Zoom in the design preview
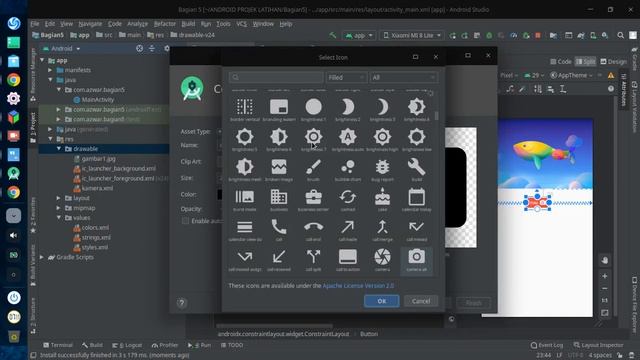640x360 pixels. 605,276
